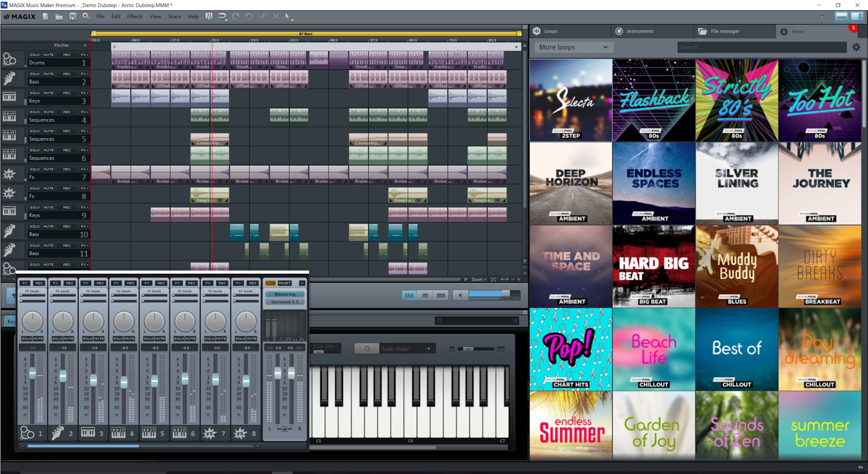
Task: Expand the Scale: Major dropdown
Action: (x=406, y=349)
